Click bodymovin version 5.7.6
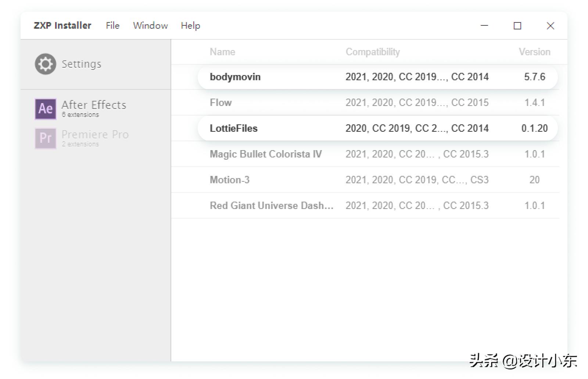This screenshot has width=588, height=379. (x=534, y=77)
